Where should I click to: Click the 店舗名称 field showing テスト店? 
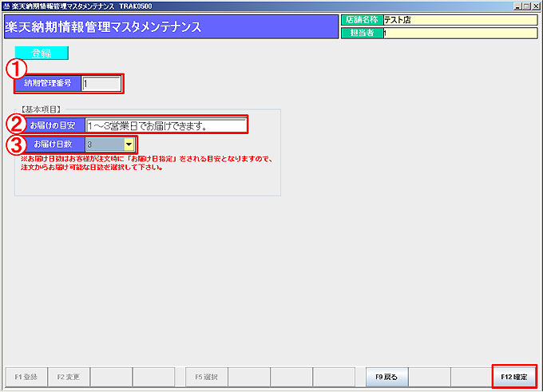point(460,20)
